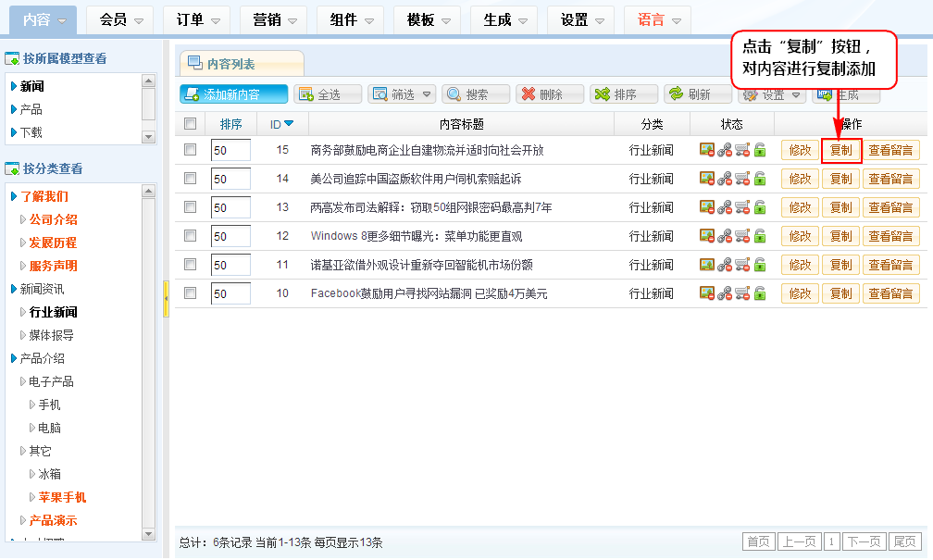Open the 筛选 filter dropdown
The image size is (933, 560).
click(402, 94)
